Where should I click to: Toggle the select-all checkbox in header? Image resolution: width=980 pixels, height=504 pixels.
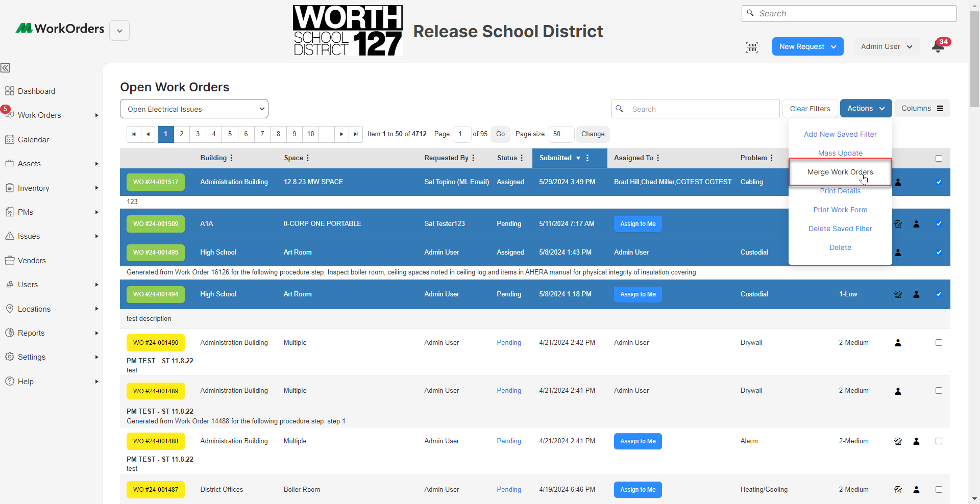pos(939,158)
